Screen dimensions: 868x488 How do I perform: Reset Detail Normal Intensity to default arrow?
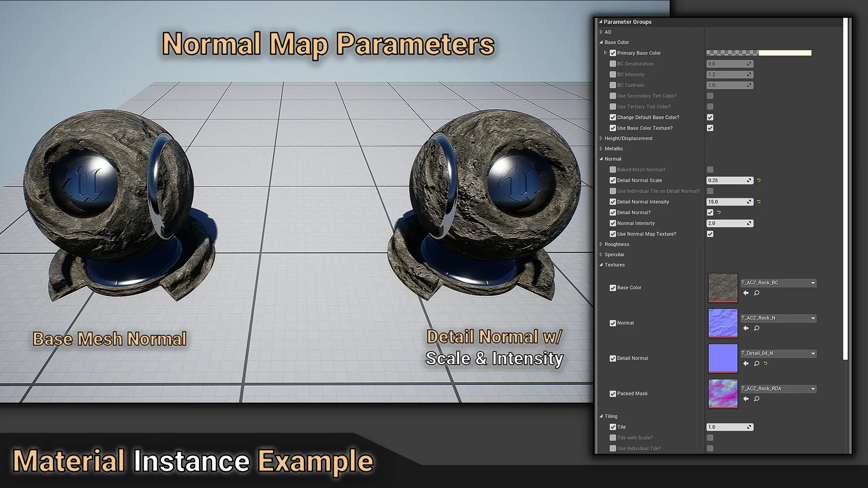pyautogui.click(x=759, y=202)
